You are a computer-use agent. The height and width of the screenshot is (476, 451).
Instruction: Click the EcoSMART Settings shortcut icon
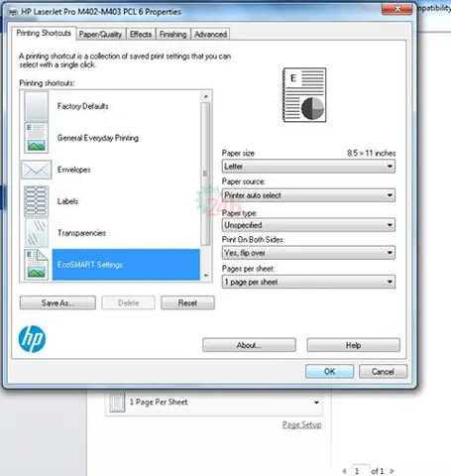[x=36, y=265]
